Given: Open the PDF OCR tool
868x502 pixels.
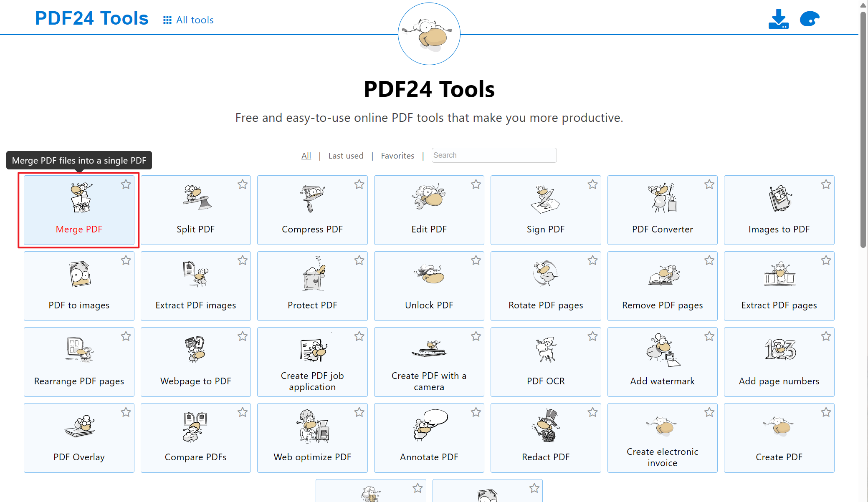Looking at the screenshot, I should 545,362.
